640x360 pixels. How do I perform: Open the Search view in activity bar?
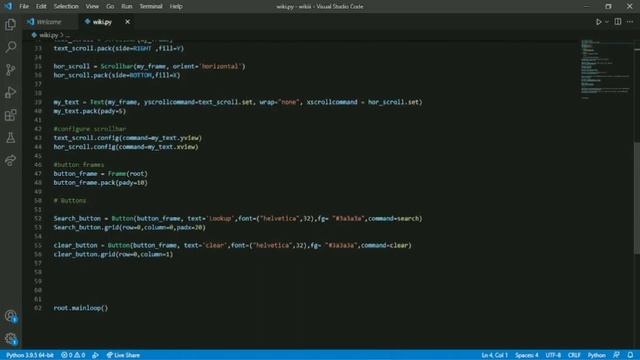11,47
